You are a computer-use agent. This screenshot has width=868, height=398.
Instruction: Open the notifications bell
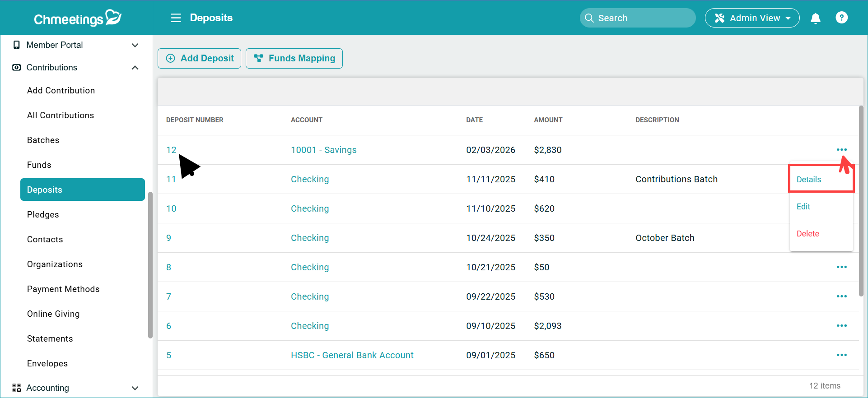(815, 18)
